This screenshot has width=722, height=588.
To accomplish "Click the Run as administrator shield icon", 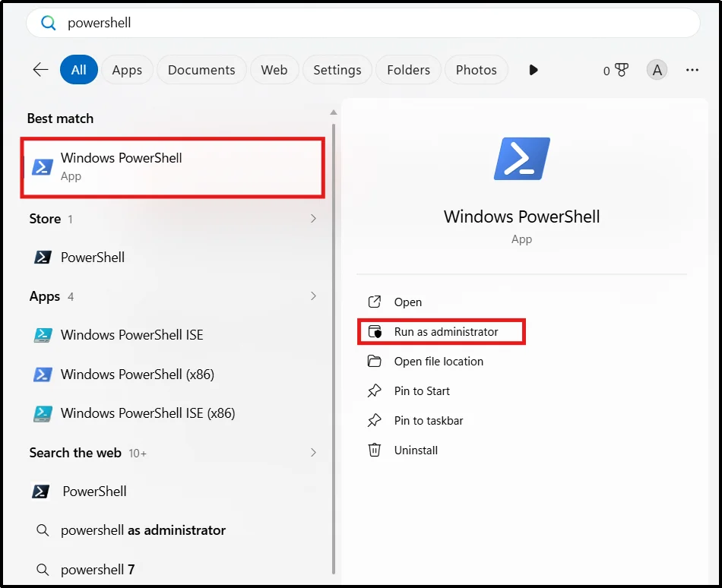I will (x=375, y=331).
